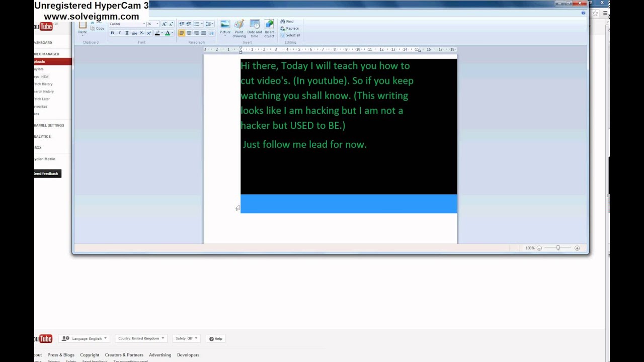The width and height of the screenshot is (644, 362).
Task: Open the Copyright footer link
Action: (x=90, y=355)
